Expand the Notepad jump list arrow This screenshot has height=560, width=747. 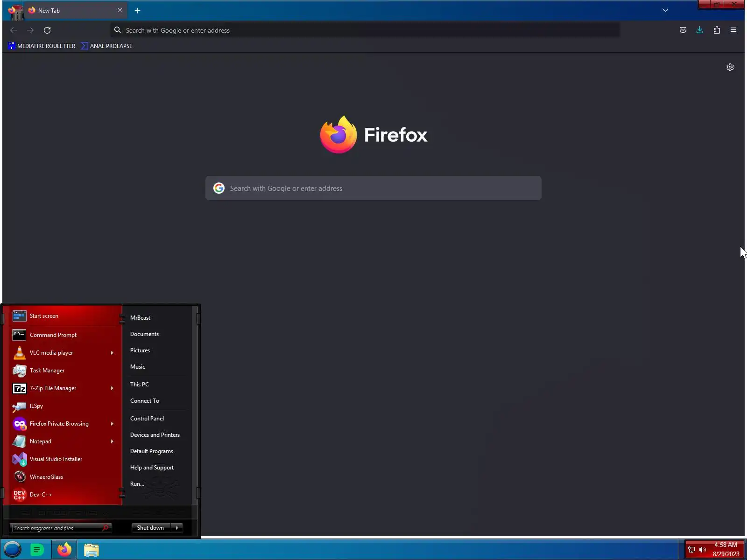click(112, 441)
